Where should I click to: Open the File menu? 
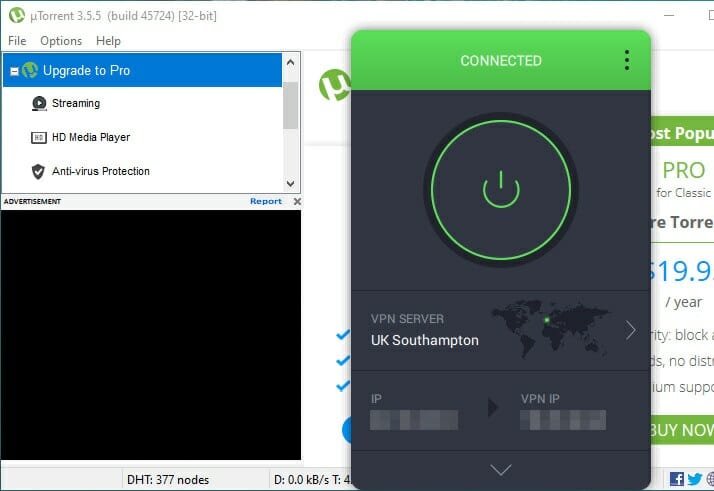[x=17, y=41]
